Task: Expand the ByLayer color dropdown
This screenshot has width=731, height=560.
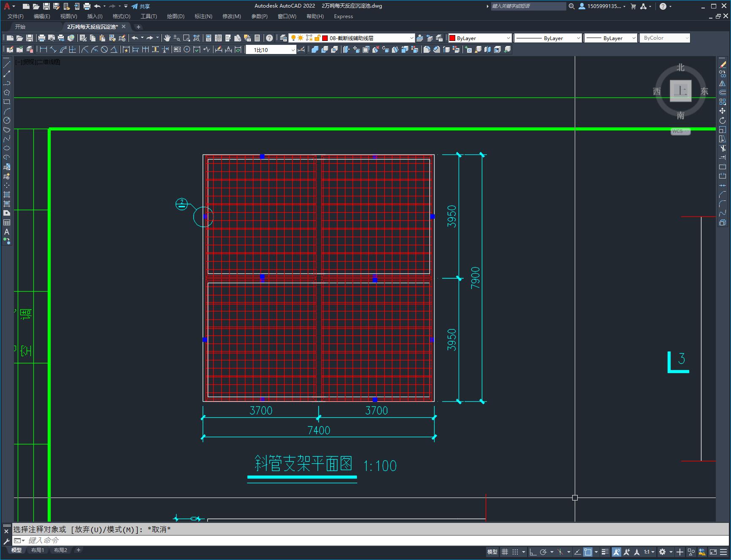Action: (x=508, y=38)
